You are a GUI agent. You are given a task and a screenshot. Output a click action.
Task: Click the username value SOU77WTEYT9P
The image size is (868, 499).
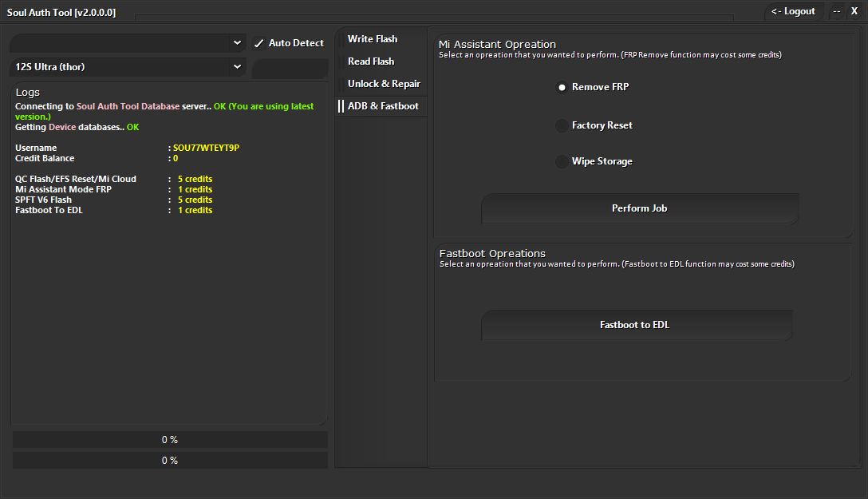206,148
